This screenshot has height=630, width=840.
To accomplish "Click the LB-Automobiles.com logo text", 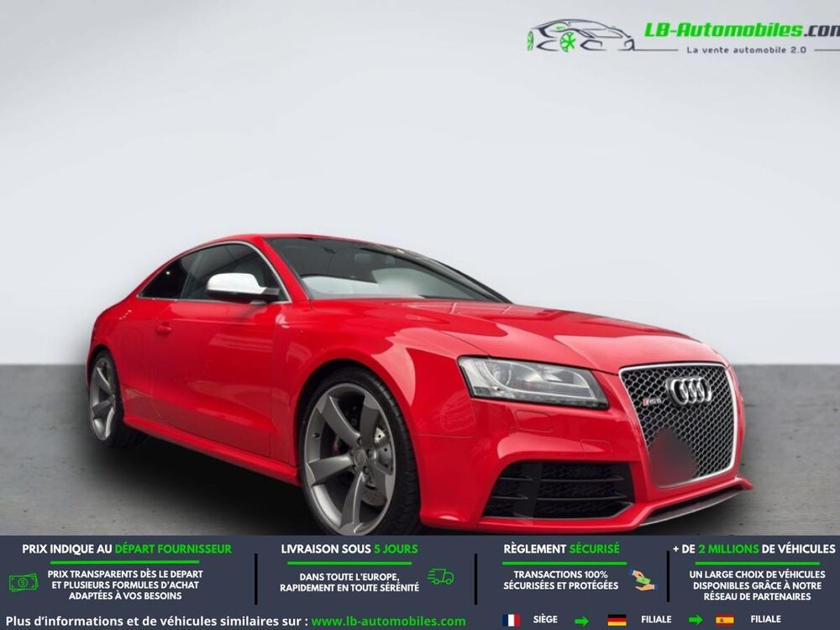I will pyautogui.click(x=742, y=30).
